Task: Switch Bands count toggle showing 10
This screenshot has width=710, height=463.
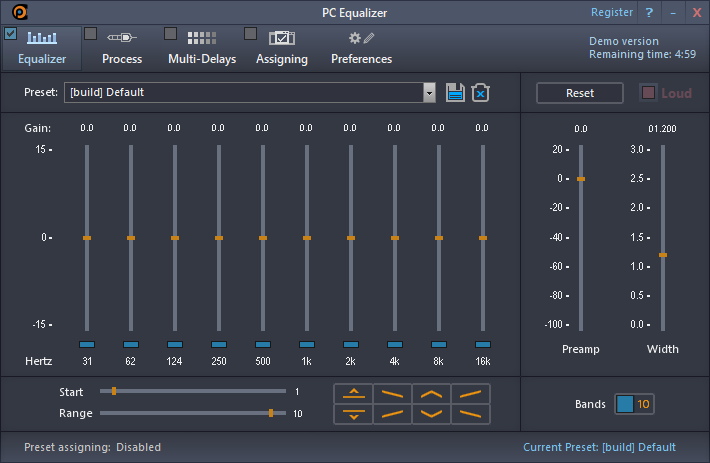Action: click(634, 404)
